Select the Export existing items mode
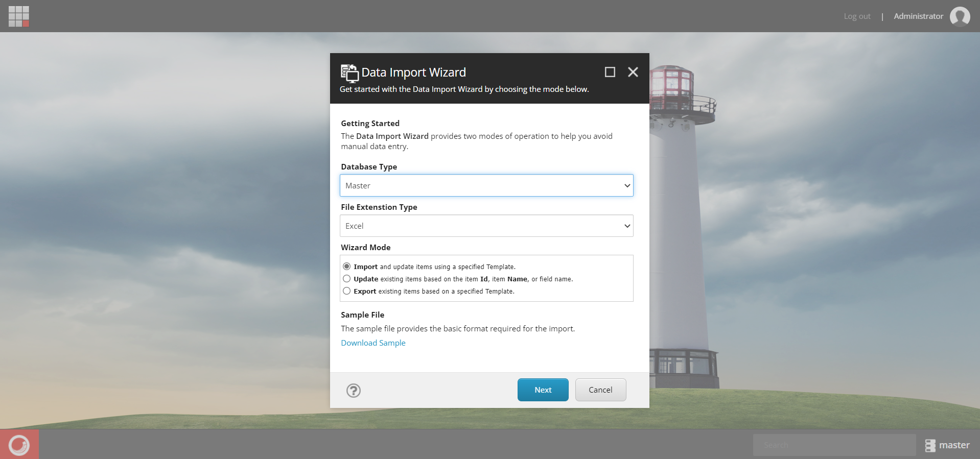Image resolution: width=980 pixels, height=459 pixels. tap(347, 291)
